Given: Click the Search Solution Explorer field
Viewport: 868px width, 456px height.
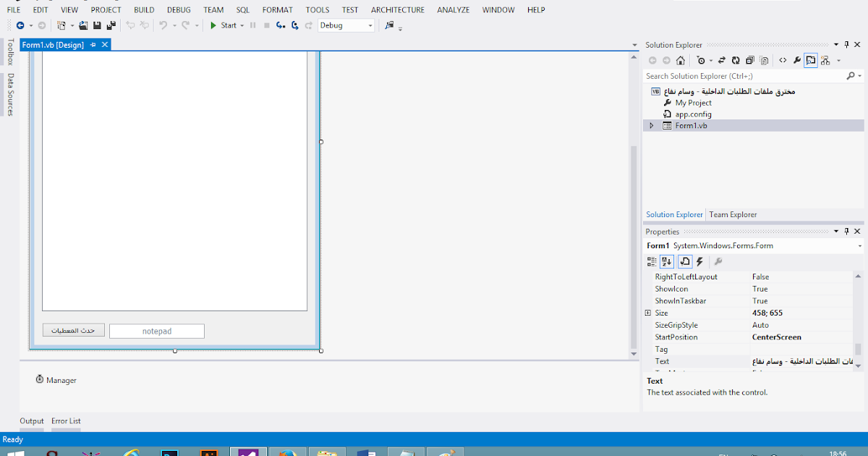Looking at the screenshot, I should (x=738, y=75).
